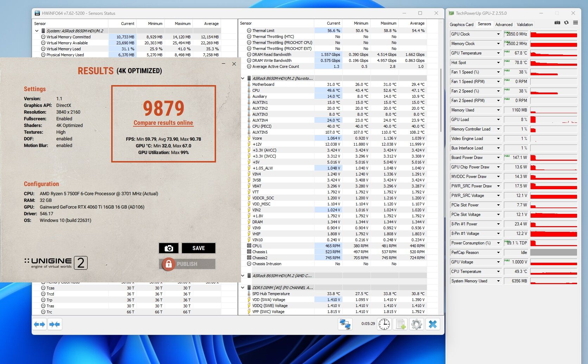Click the GPU-Z title bar app icon

click(x=451, y=13)
